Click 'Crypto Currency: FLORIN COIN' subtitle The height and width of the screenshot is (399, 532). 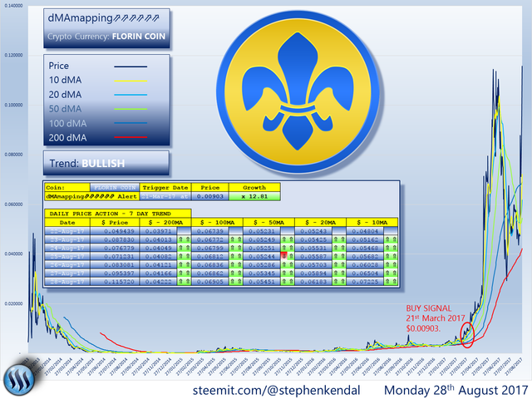coord(106,37)
